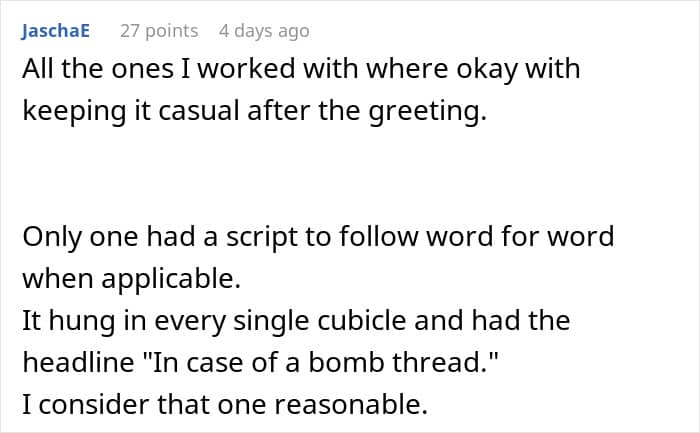The height and width of the screenshot is (433, 700).
Task: Click the sentence 'I consider that one reasonable.'
Action: coord(225,404)
